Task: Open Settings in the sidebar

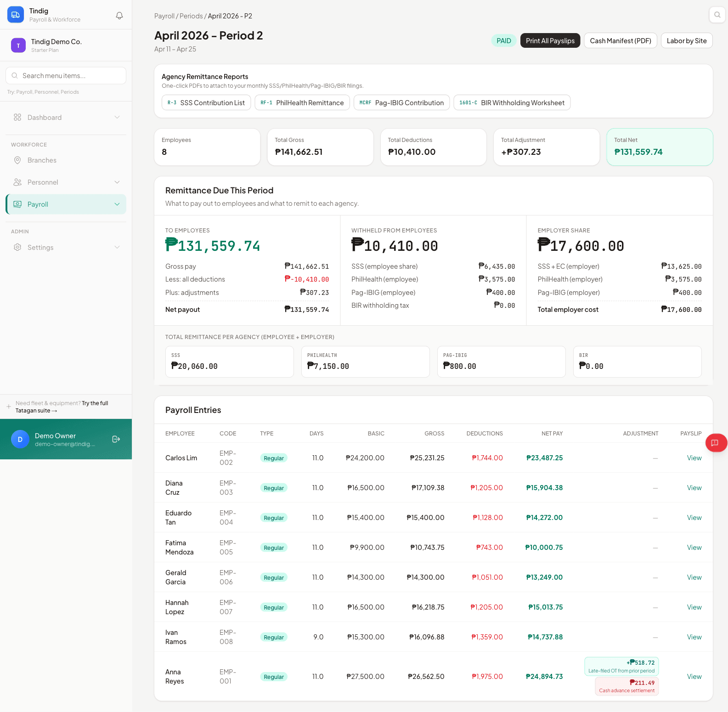Action: pos(66,247)
